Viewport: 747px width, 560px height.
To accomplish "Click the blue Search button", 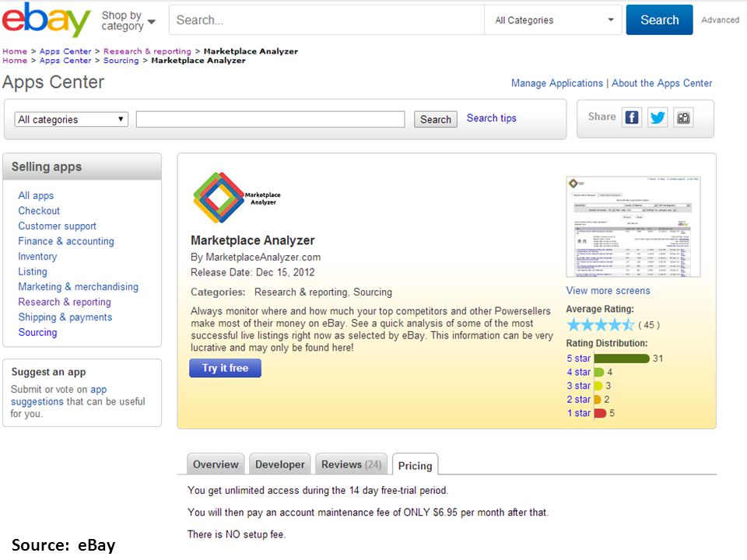I will click(x=659, y=20).
